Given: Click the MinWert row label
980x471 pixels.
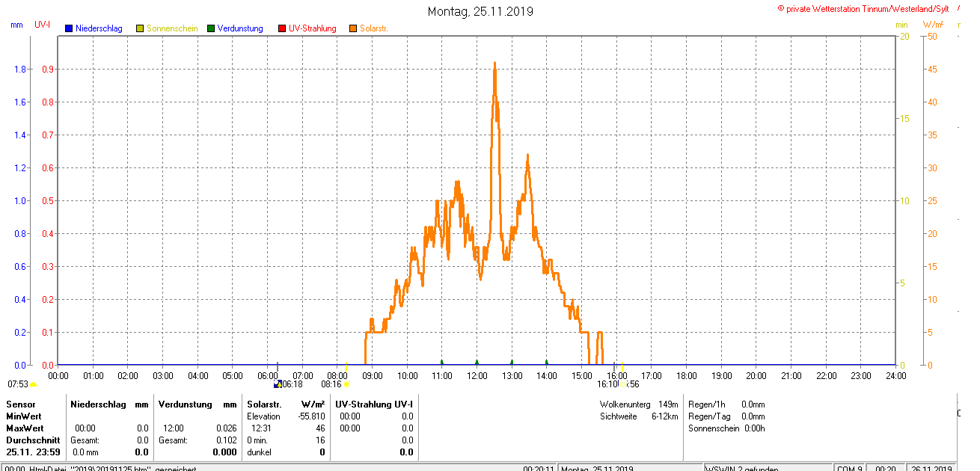Looking at the screenshot, I should [x=24, y=416].
